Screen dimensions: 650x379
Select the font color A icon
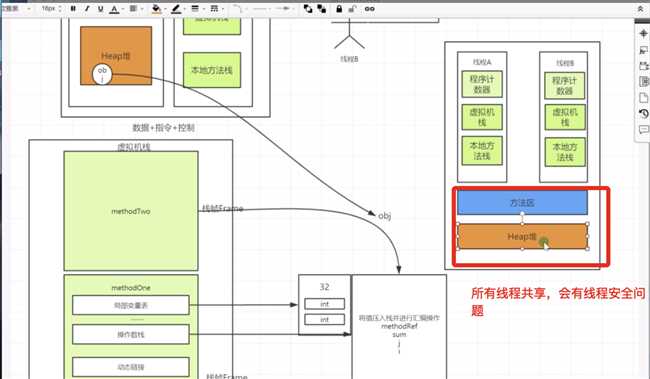click(114, 9)
